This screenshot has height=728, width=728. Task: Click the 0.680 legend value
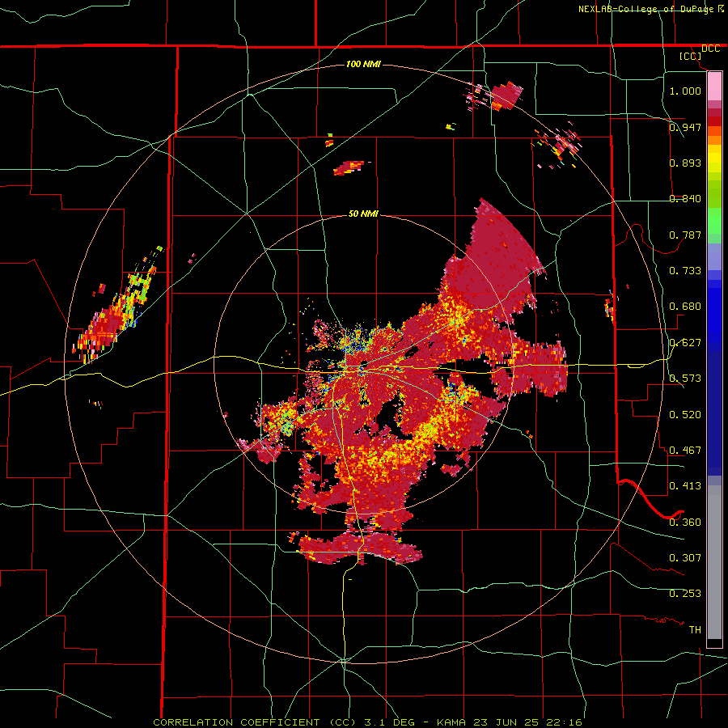coord(685,307)
